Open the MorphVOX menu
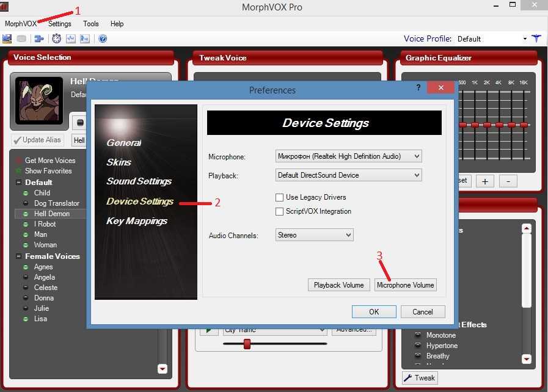Screen dimensions: 548x392 tap(21, 24)
